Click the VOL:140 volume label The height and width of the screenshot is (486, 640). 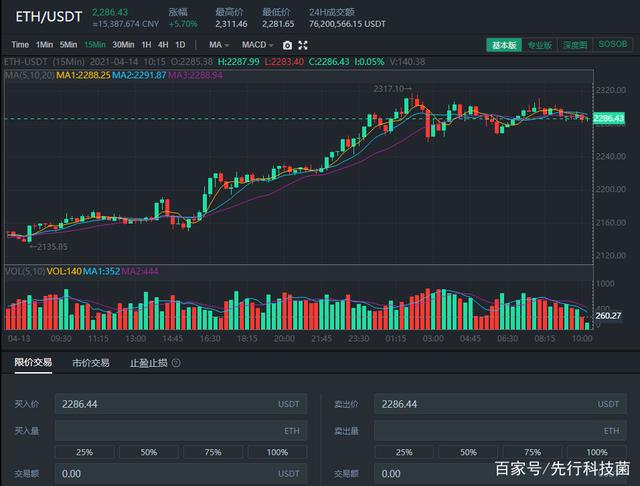(64, 271)
